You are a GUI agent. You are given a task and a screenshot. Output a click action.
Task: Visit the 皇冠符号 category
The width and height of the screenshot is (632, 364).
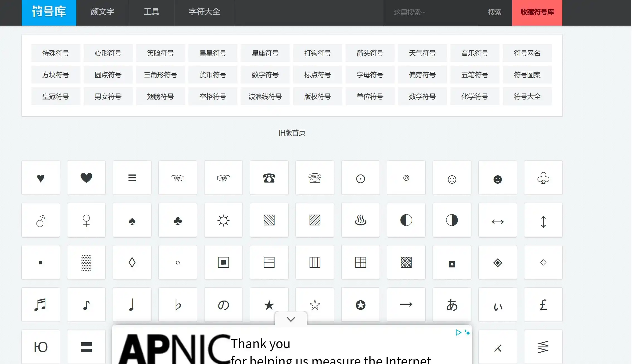tap(56, 96)
